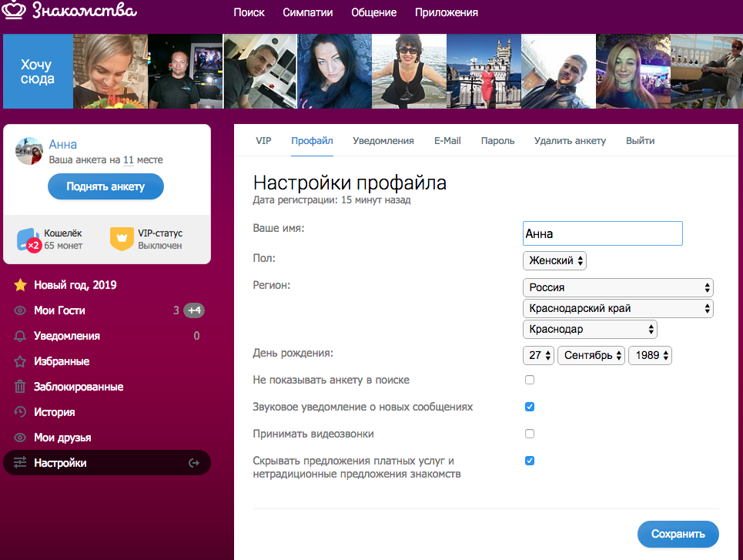Click the VIP-статус Выключен text
This screenshot has height=560, width=743.
click(160, 240)
